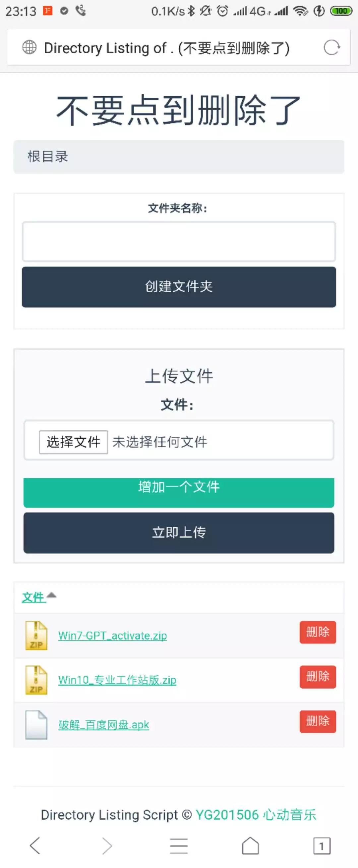Open the browser hamburger menu
Image resolution: width=358 pixels, height=868 pixels.
(x=179, y=846)
